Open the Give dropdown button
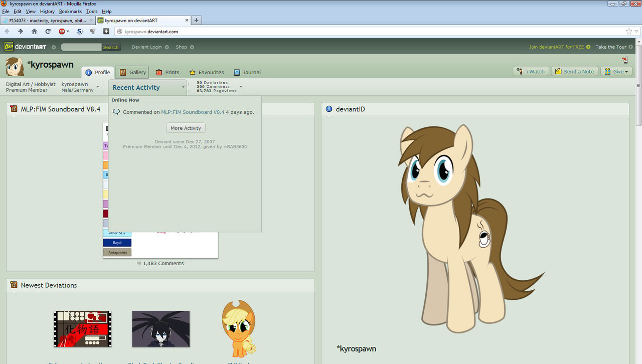642x364 pixels. click(x=616, y=71)
